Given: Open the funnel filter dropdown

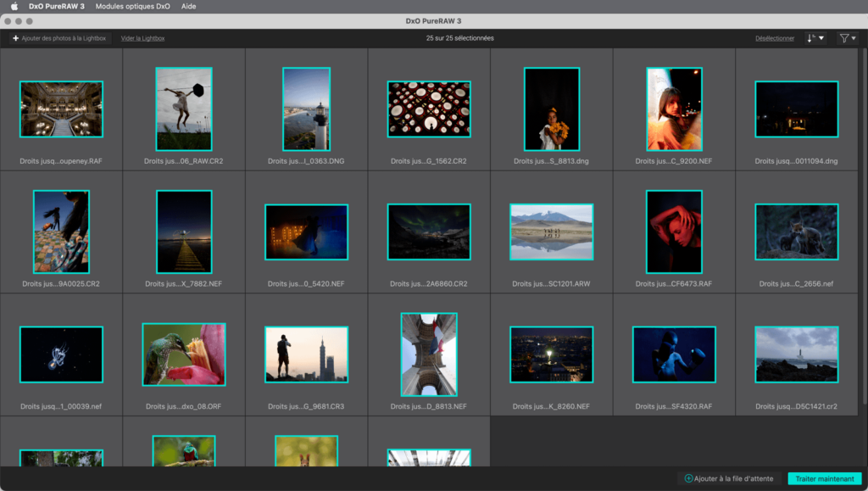Looking at the screenshot, I should pyautogui.click(x=848, y=38).
